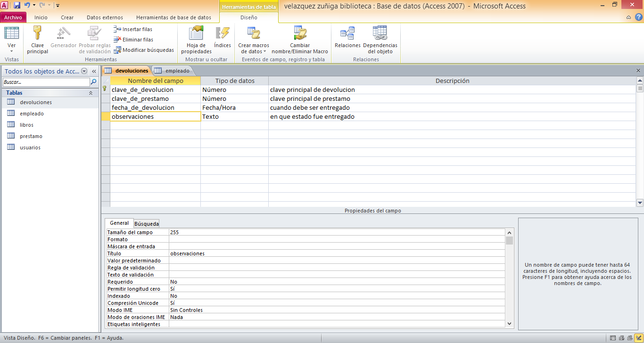Viewport: 644px width, 343px height.
Task: Click the Nombre del campo column header
Action: pos(156,81)
